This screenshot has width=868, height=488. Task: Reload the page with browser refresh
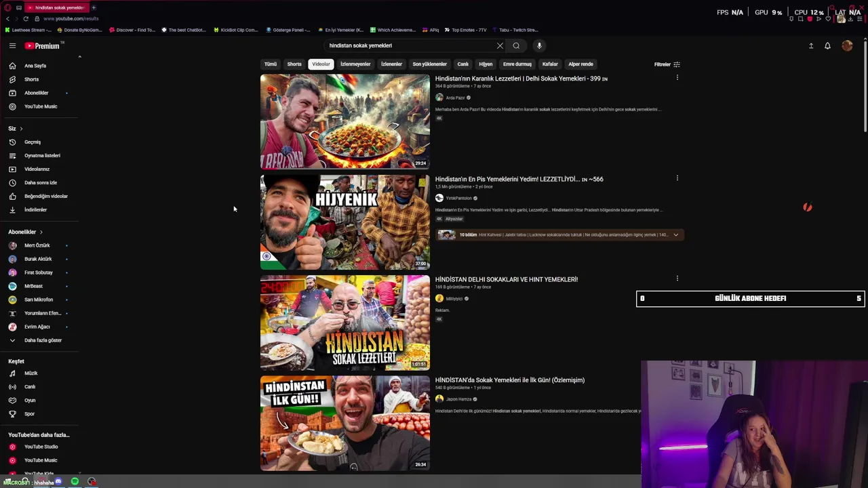pos(26,18)
